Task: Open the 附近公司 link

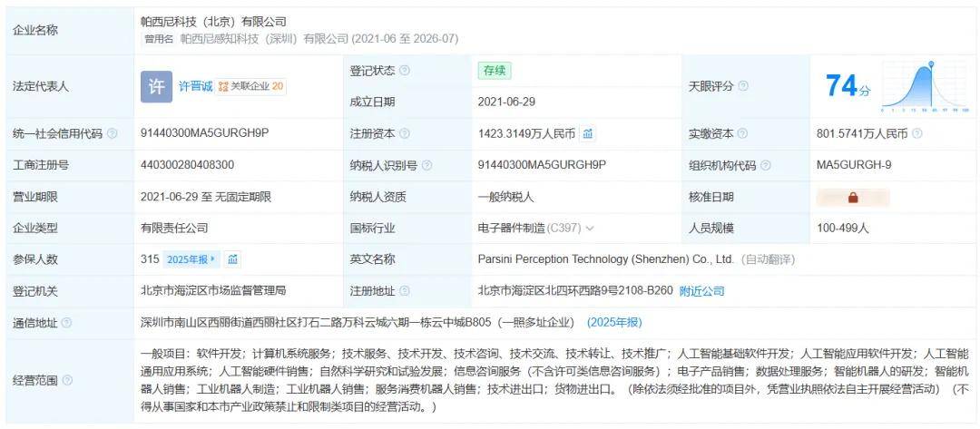Action: [701, 291]
